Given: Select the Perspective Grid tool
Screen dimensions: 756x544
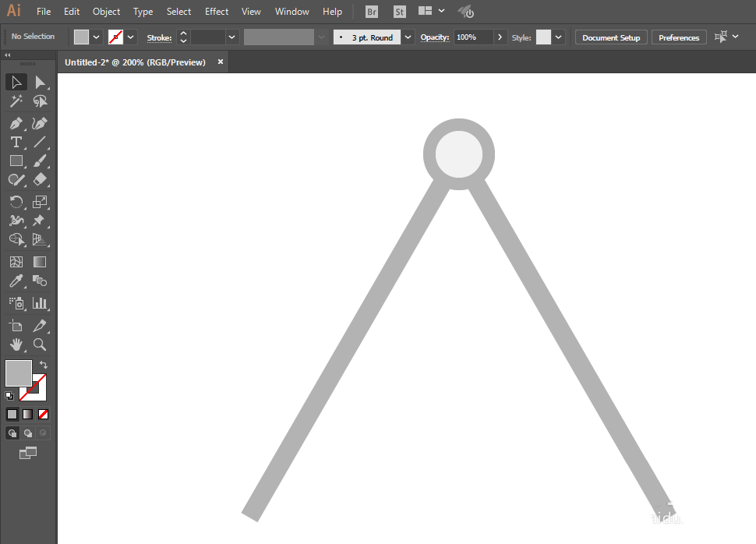Looking at the screenshot, I should [40, 239].
